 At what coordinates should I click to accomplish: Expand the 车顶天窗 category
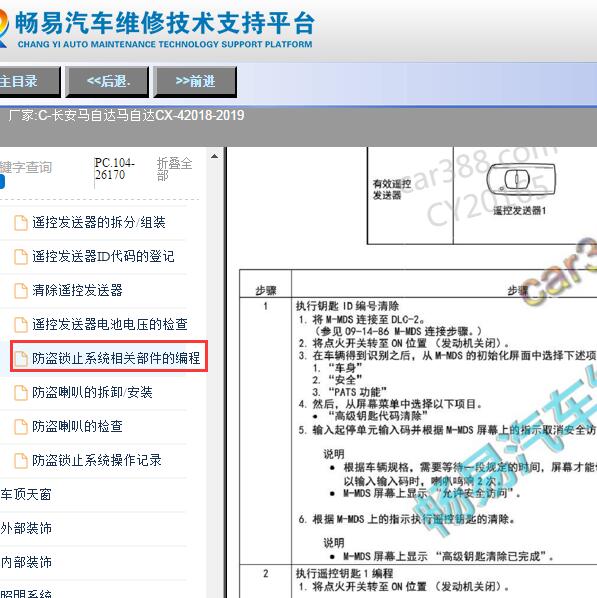coord(26,494)
